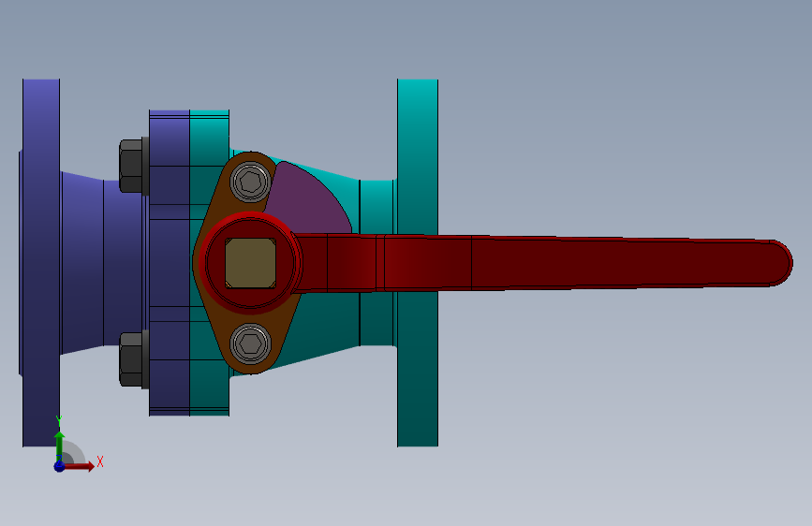Select the purple bolted middle flange
Screen dimensions: 812x526
[x=170, y=262]
